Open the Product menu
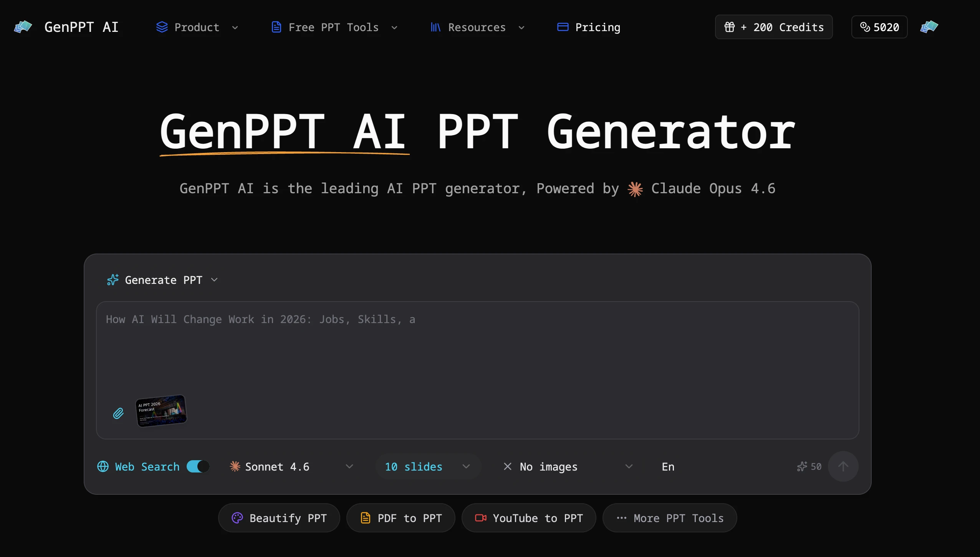980x557 pixels. point(197,27)
